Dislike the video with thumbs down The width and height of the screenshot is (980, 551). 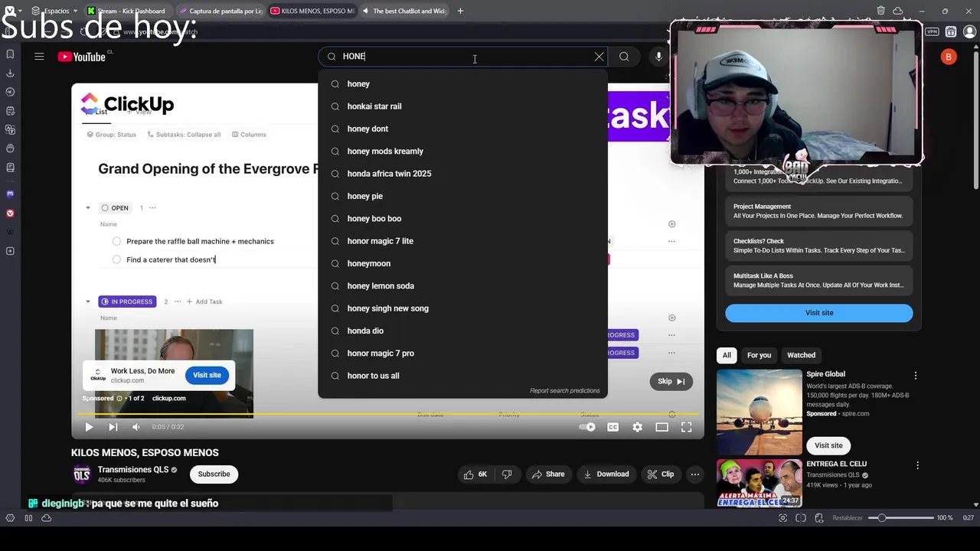(x=507, y=474)
